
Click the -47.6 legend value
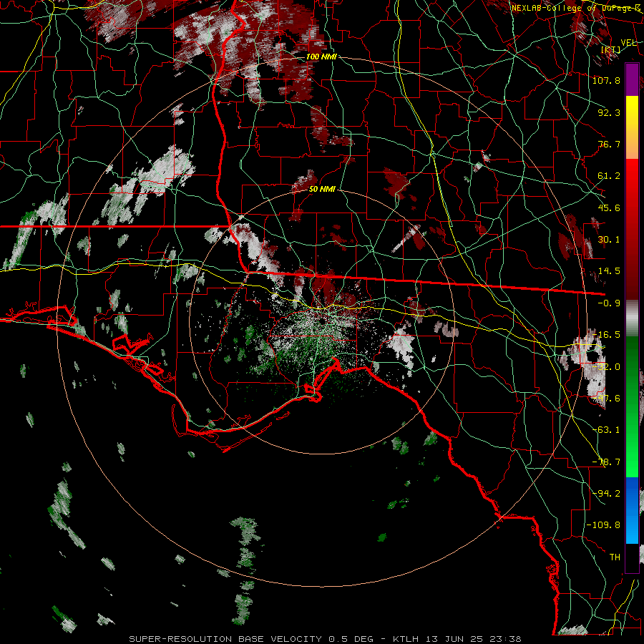point(606,399)
